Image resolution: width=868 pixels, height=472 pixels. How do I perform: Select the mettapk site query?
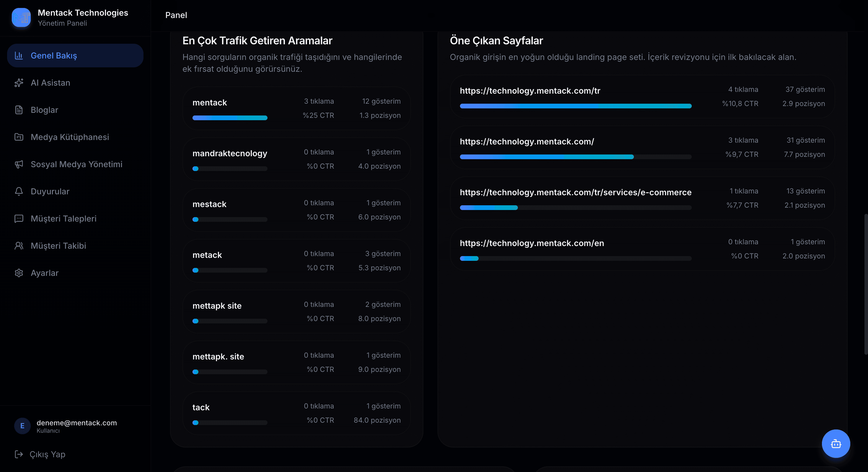(x=296, y=312)
